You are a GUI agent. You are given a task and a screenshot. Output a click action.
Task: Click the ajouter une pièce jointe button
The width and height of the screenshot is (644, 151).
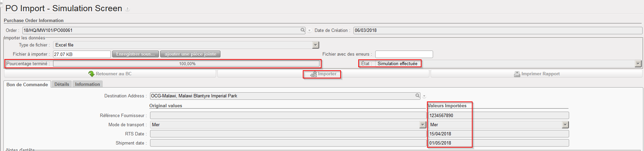(x=191, y=54)
